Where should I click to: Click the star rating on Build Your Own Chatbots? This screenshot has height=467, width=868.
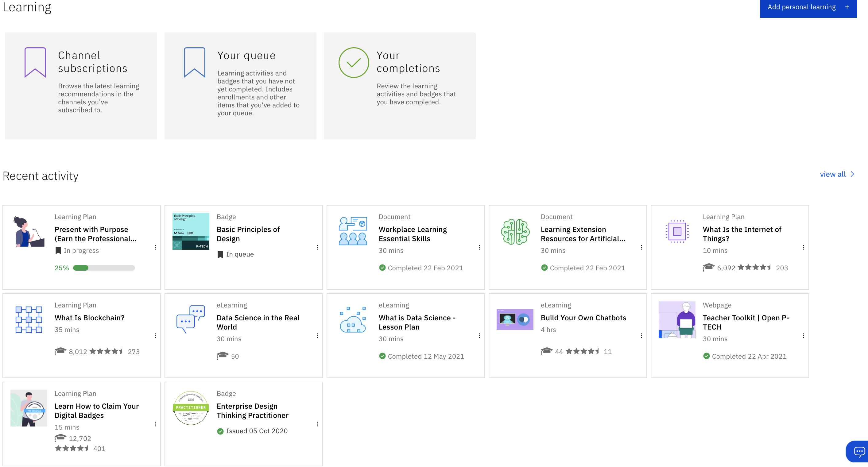582,351
